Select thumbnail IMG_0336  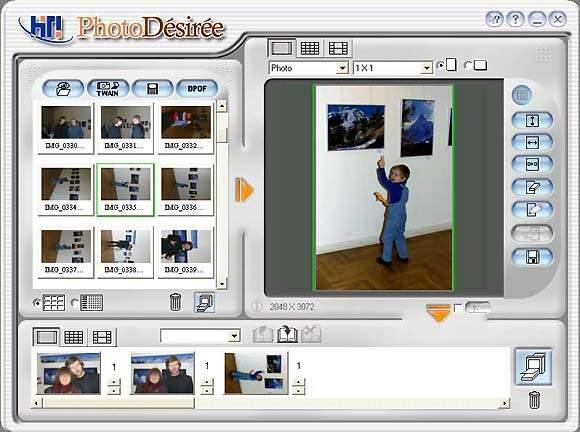point(186,189)
